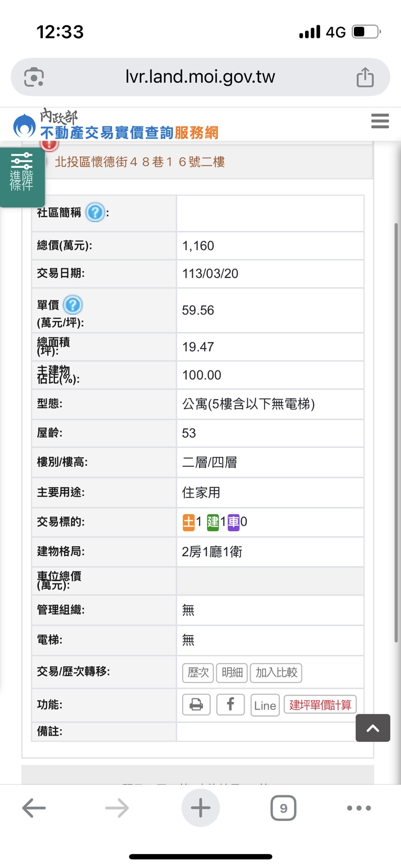Open 建坪單價計算 calculator
401x868 pixels.
tap(320, 705)
